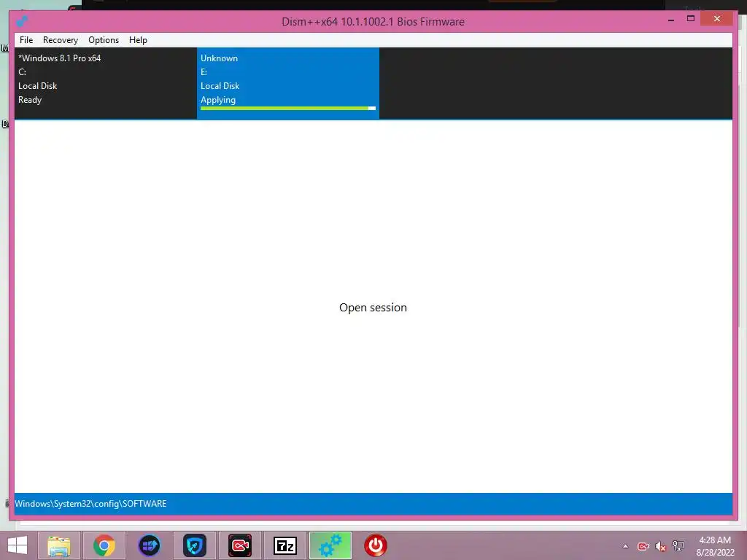Click the "Applying" status label
Image resolution: width=747 pixels, height=560 pixels.
point(218,100)
